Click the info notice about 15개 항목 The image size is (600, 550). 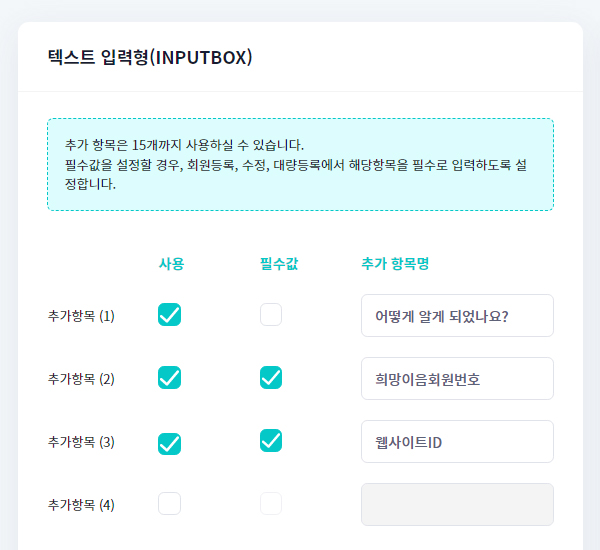pos(300,165)
